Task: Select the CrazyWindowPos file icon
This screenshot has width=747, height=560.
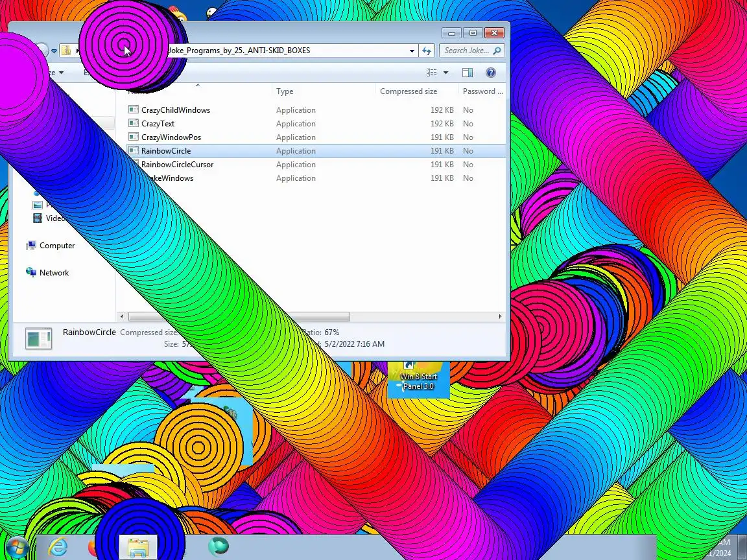Action: point(134,137)
